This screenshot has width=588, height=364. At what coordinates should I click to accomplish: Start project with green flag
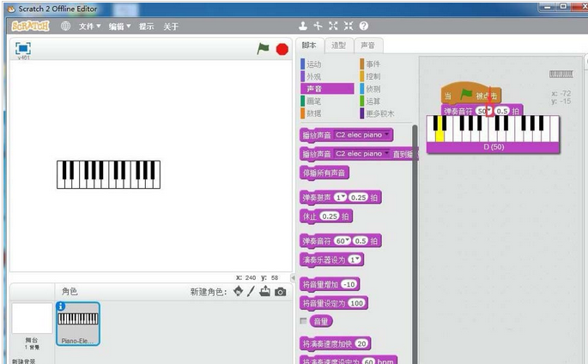coord(263,48)
